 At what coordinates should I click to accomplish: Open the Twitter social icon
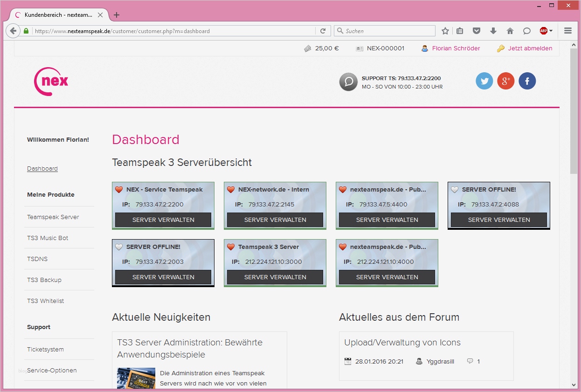[484, 81]
